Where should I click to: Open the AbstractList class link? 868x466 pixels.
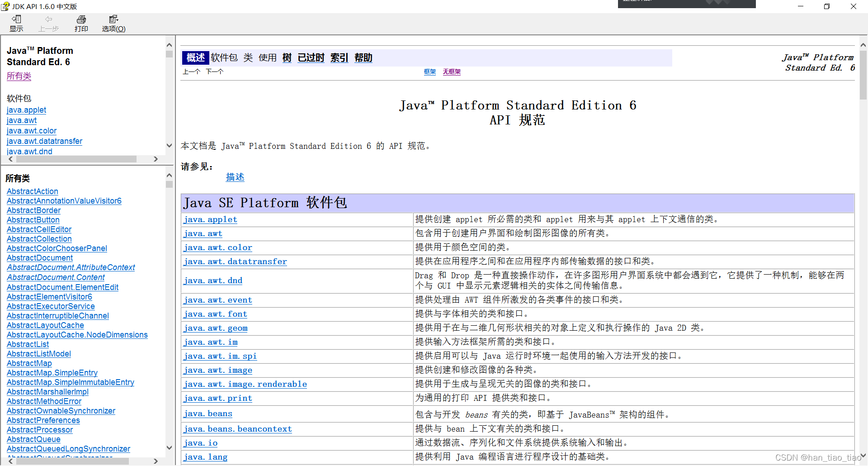point(28,344)
